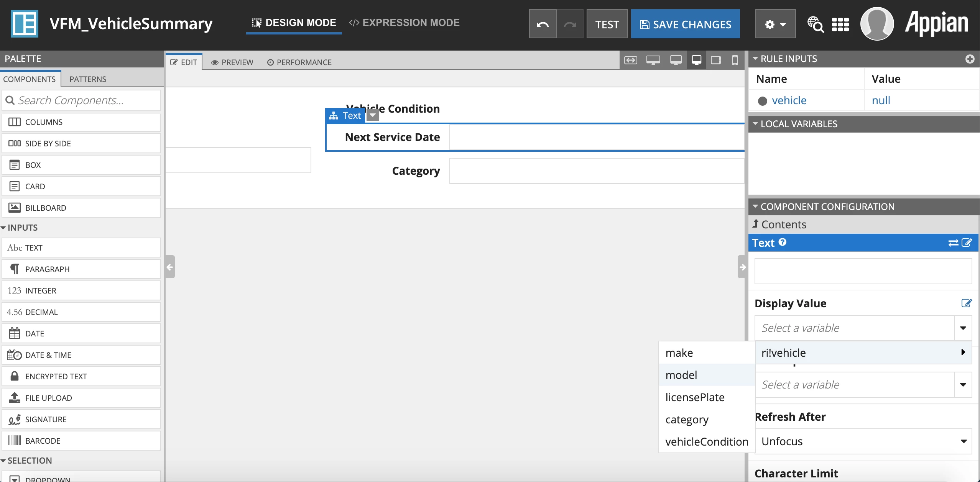Select the medium desktop preview icon

(x=676, y=61)
